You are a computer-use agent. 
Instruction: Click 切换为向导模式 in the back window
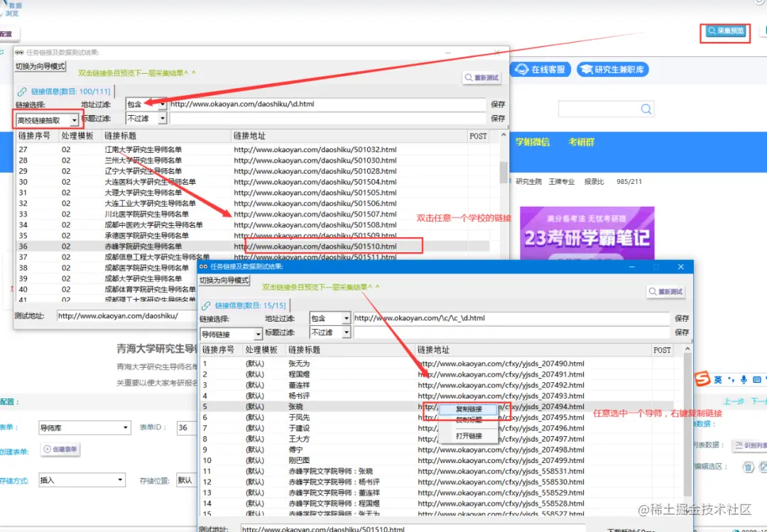tap(40, 66)
